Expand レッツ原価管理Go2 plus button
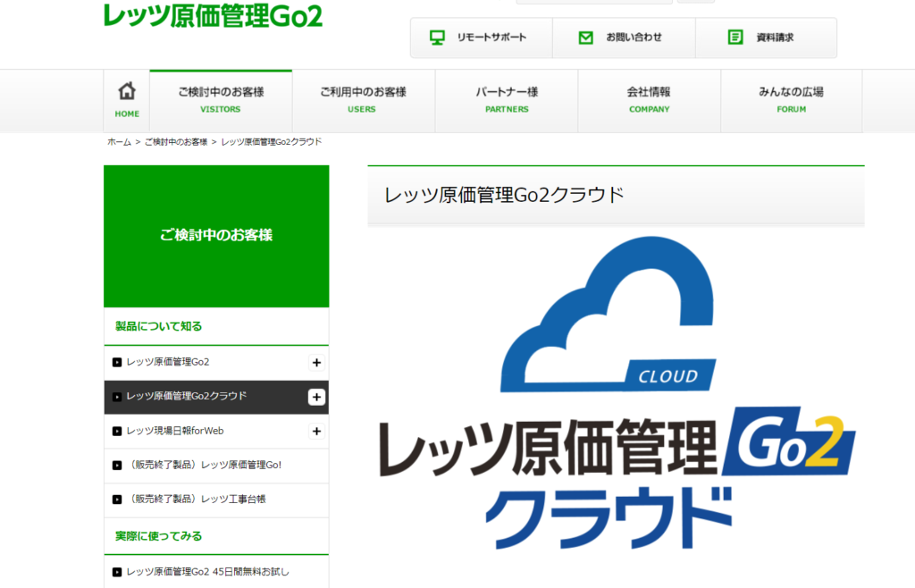This screenshot has width=915, height=588. (316, 363)
